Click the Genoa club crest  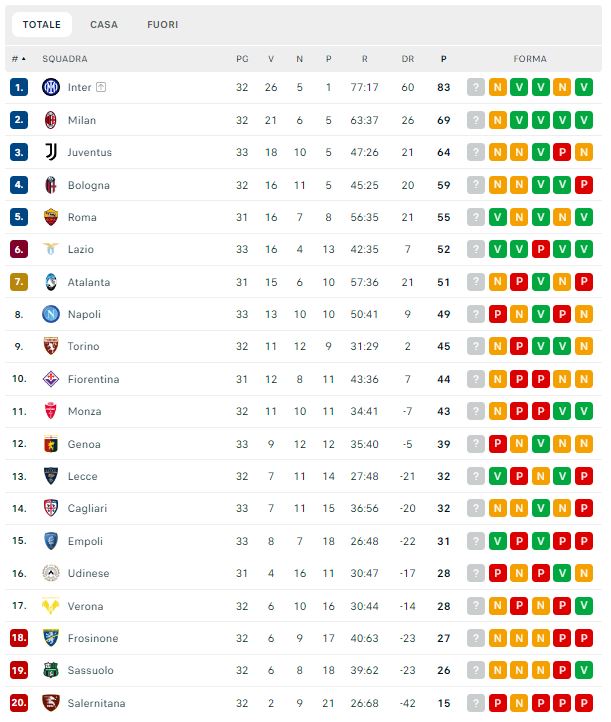(51, 444)
